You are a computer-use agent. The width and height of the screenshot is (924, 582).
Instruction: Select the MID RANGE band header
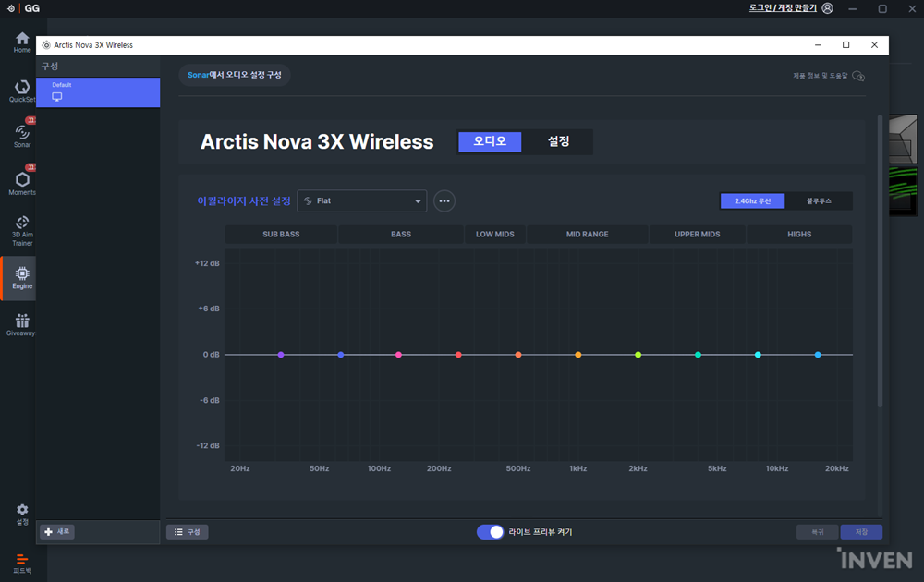pyautogui.click(x=588, y=234)
